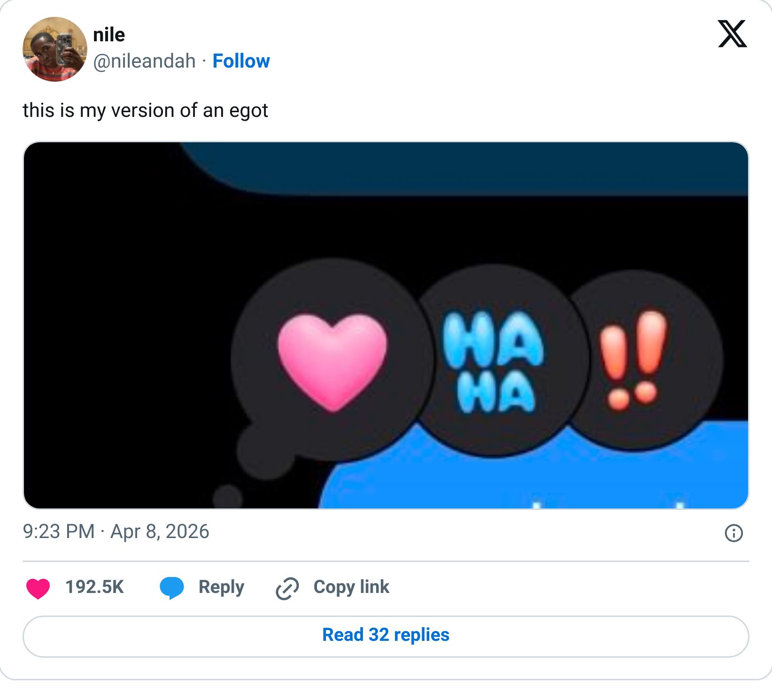Click the X logo icon
The width and height of the screenshot is (772, 700).
(x=732, y=34)
